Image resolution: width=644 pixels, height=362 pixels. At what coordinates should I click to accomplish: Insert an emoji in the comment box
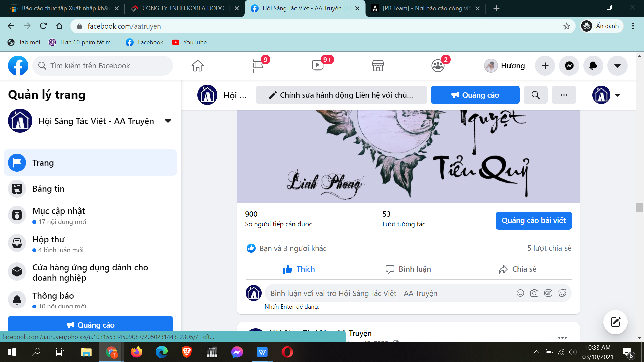pos(520,293)
